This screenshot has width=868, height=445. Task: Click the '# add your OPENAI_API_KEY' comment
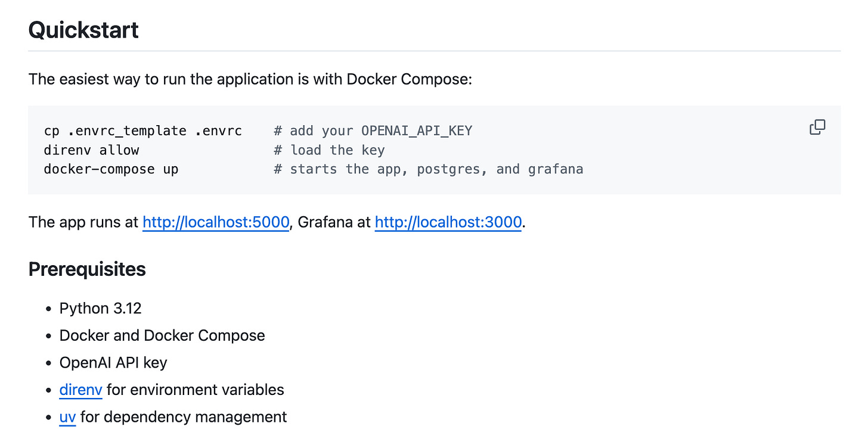[x=373, y=131]
